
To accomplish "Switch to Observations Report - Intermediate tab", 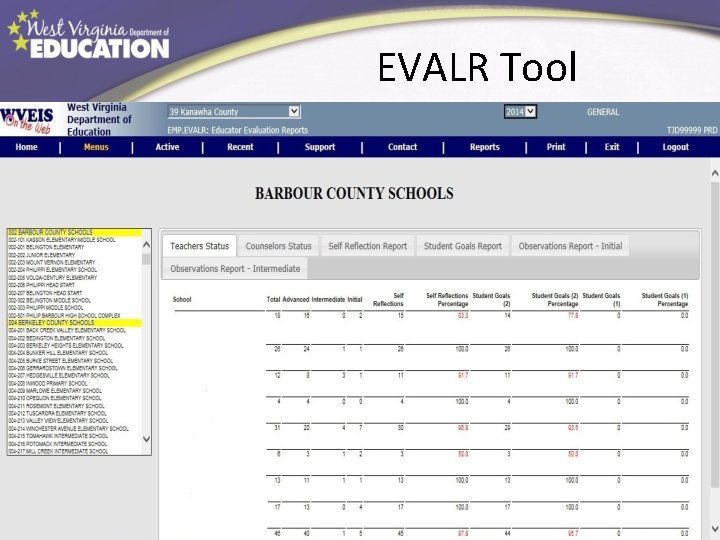I will pos(235,269).
